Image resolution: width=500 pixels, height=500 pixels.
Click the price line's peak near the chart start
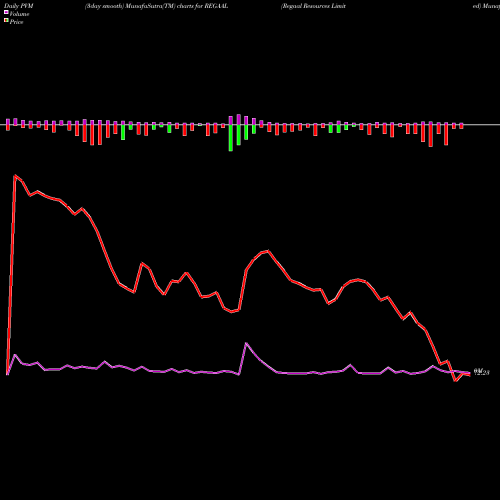[x=15, y=175]
